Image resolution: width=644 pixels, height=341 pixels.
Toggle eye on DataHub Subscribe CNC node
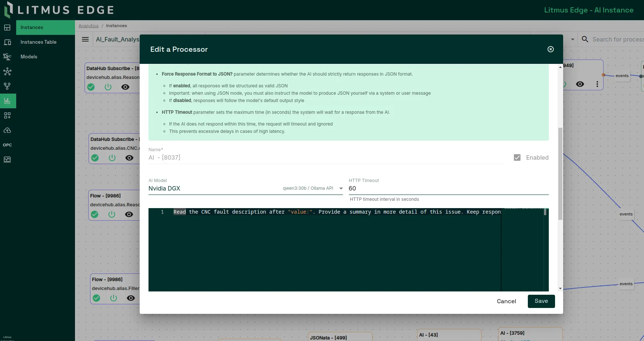click(x=129, y=158)
